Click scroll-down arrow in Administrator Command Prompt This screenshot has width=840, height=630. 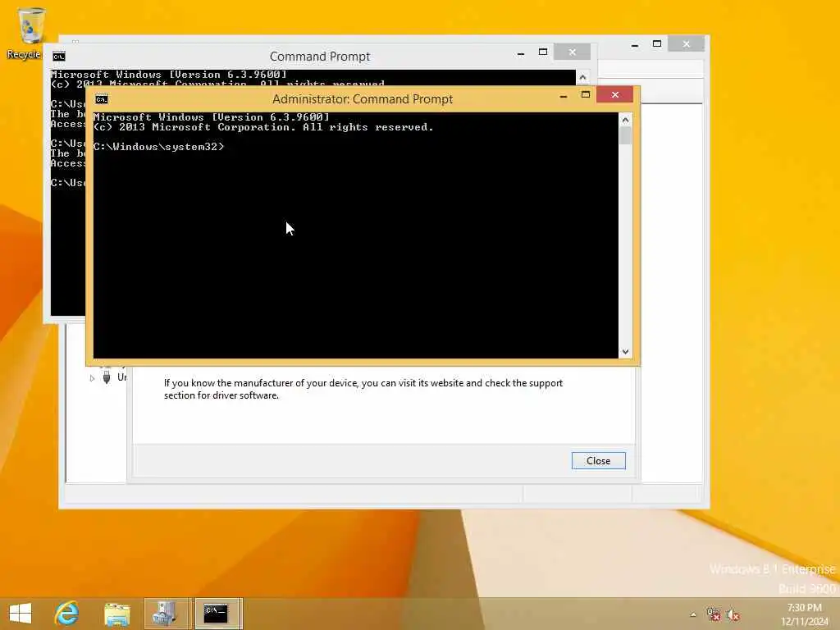pos(625,351)
